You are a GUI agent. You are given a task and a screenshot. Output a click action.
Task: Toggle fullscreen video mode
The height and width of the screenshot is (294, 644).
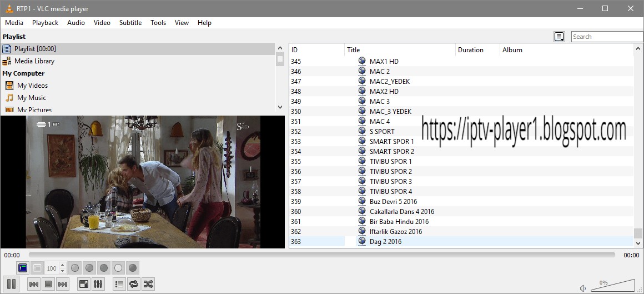point(84,284)
